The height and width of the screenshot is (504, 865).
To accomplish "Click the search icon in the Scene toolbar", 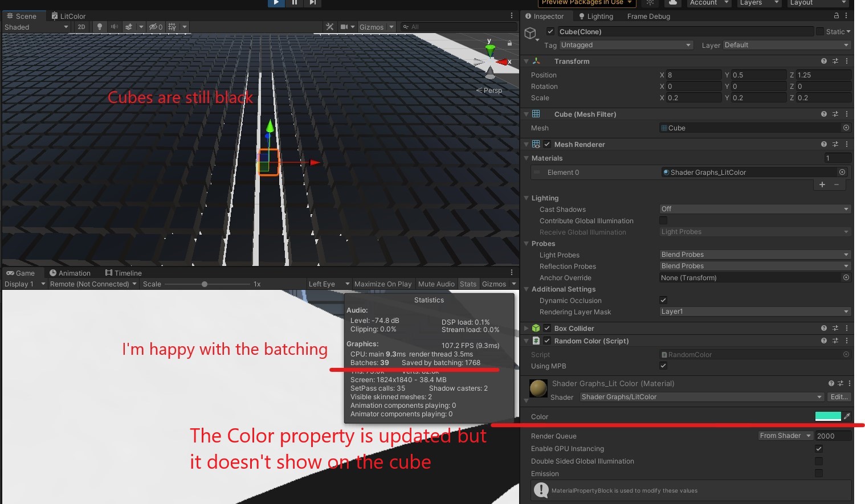I will pyautogui.click(x=405, y=27).
